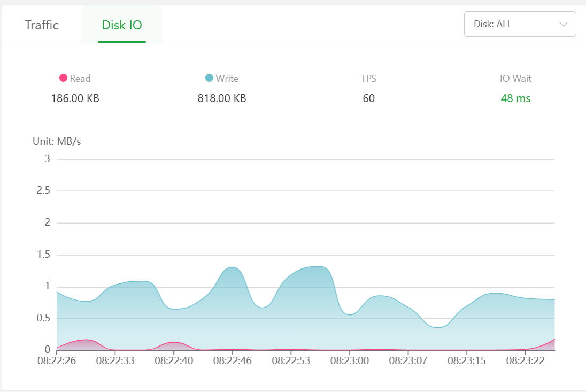Click the IO Wait label

point(515,79)
